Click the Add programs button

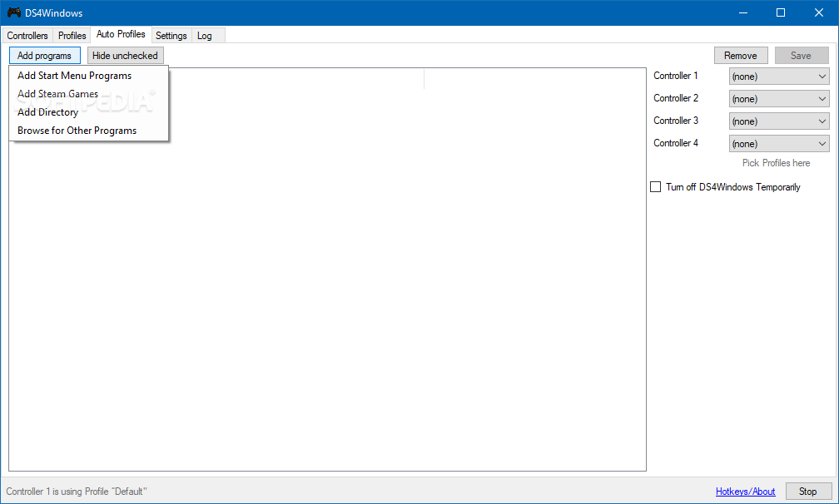coord(44,56)
